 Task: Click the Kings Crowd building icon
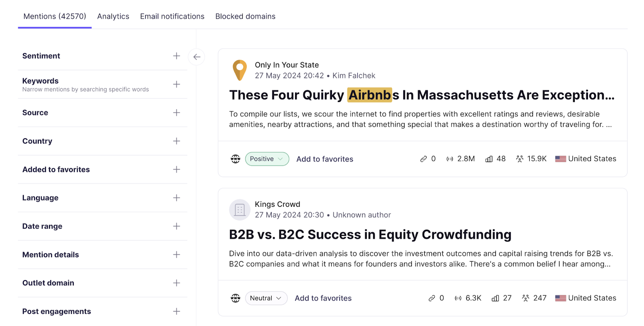[x=240, y=209]
